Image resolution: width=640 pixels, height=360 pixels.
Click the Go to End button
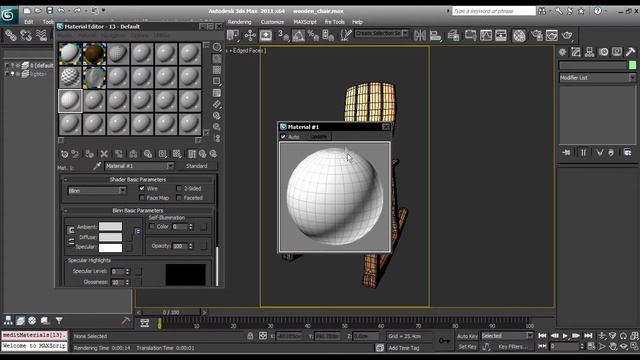tap(588, 336)
